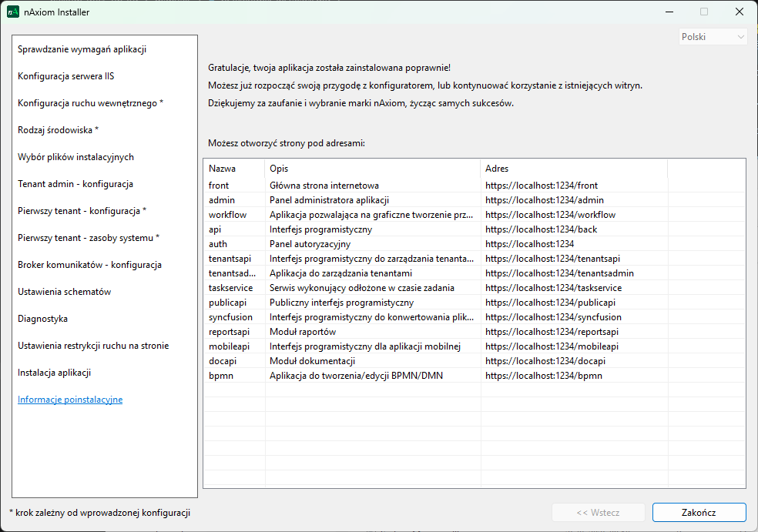The height and width of the screenshot is (532, 758).
Task: Open the Informacje poinstalacyjne link
Action: [x=70, y=400]
